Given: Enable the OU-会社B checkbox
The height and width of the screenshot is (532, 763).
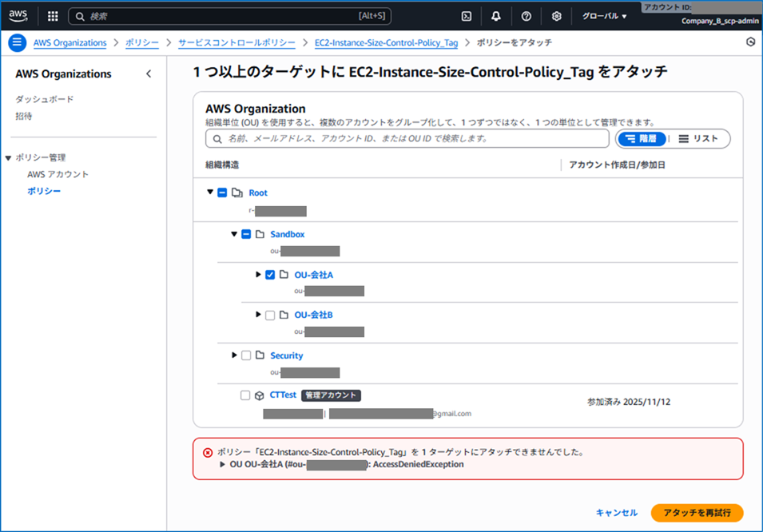Looking at the screenshot, I should tap(270, 315).
